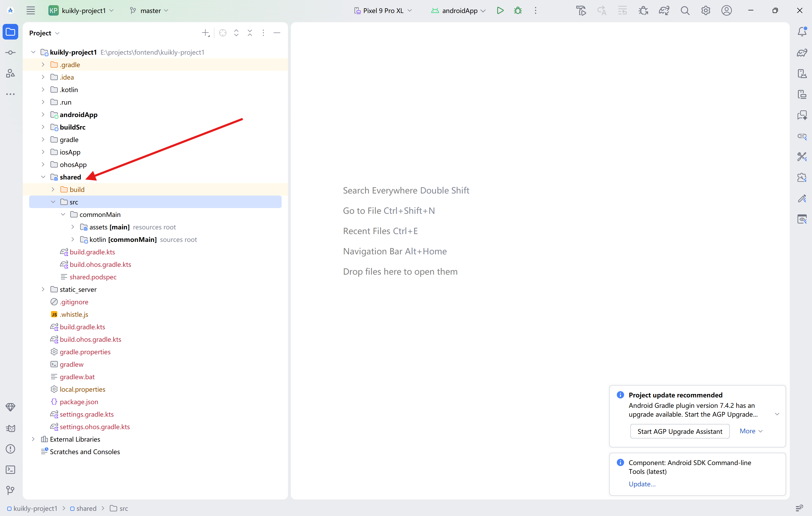Open Problems tool window icon
Image resolution: width=812 pixels, height=516 pixels.
pyautogui.click(x=10, y=449)
